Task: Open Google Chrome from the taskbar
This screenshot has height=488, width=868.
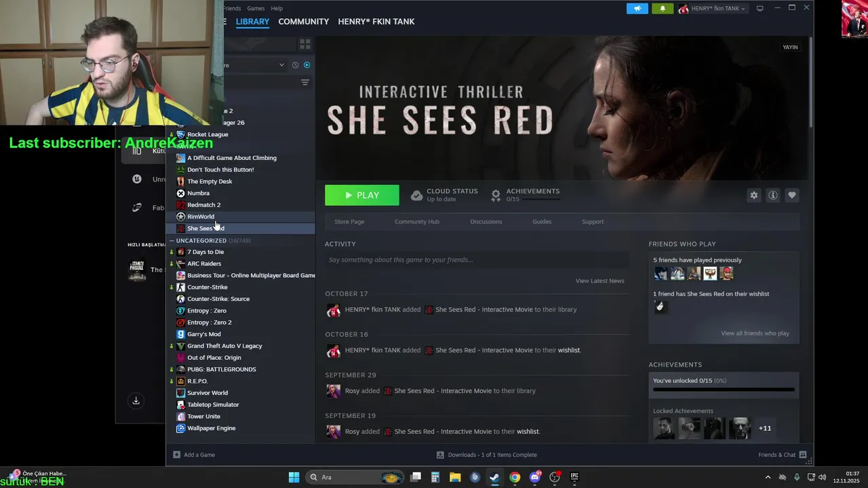Action: click(x=515, y=477)
